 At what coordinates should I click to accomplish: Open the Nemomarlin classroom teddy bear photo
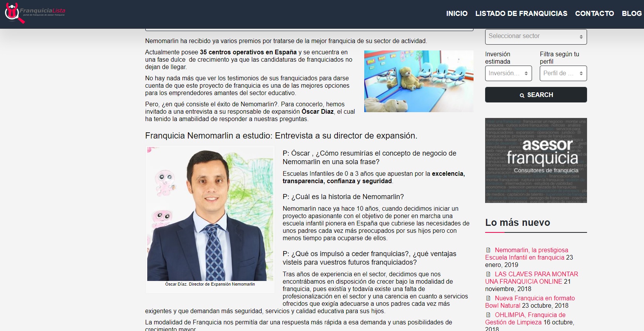tap(418, 81)
